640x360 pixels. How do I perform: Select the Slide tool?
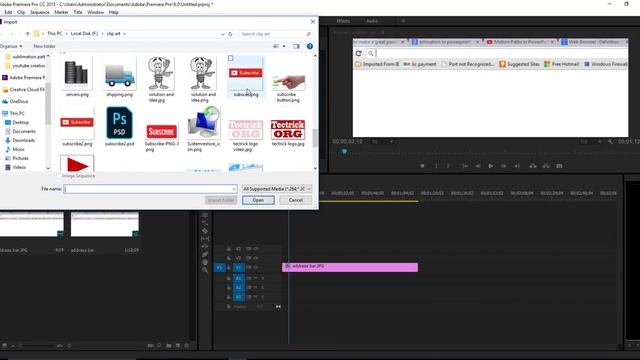click(205, 247)
